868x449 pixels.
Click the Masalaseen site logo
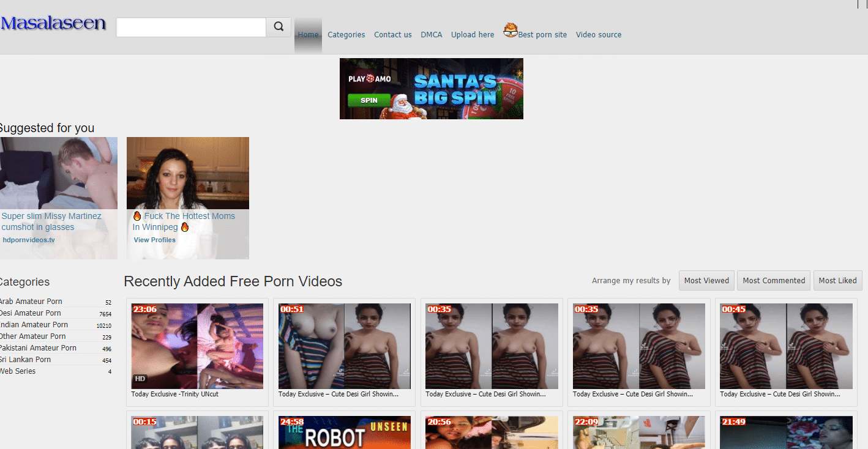coord(53,24)
